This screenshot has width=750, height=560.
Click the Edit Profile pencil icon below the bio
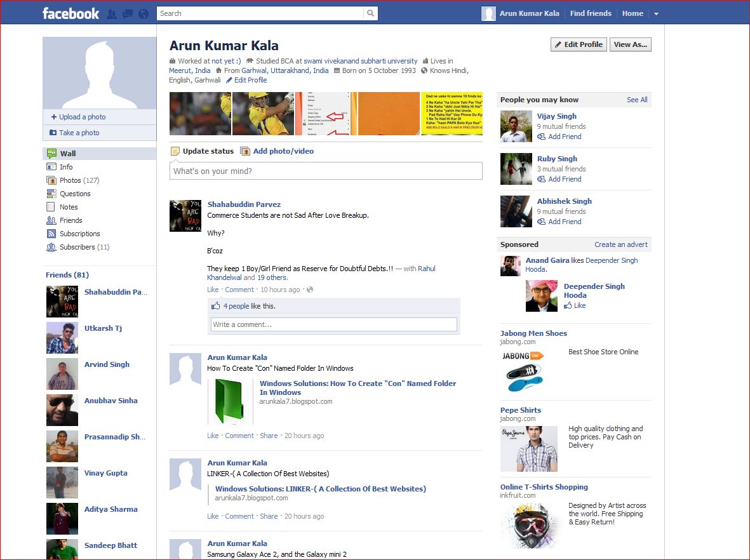click(x=230, y=80)
